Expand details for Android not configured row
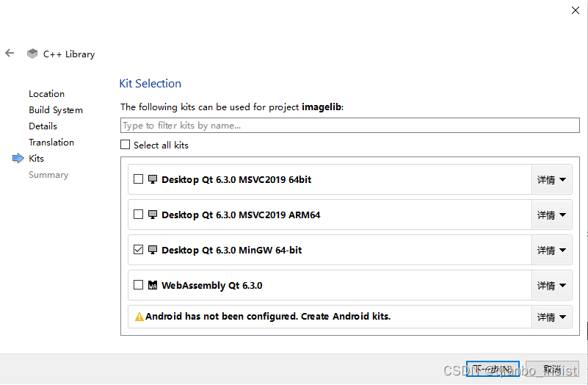This screenshot has width=588, height=385. [x=551, y=317]
